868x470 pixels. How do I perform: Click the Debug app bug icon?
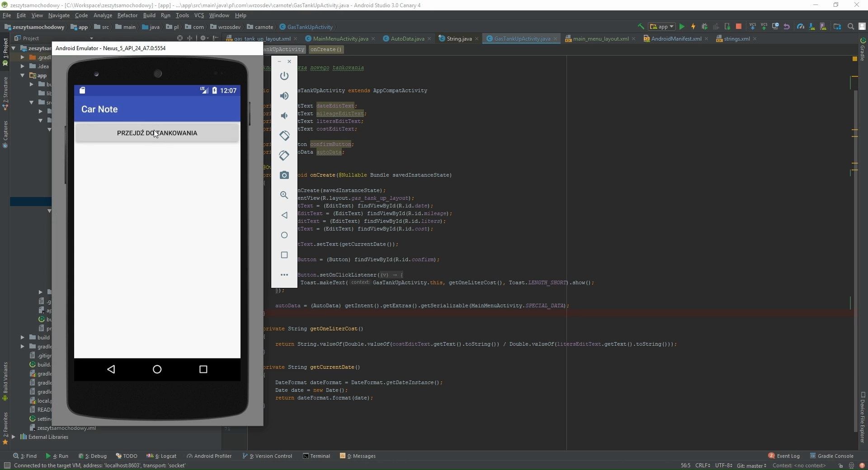[704, 27]
